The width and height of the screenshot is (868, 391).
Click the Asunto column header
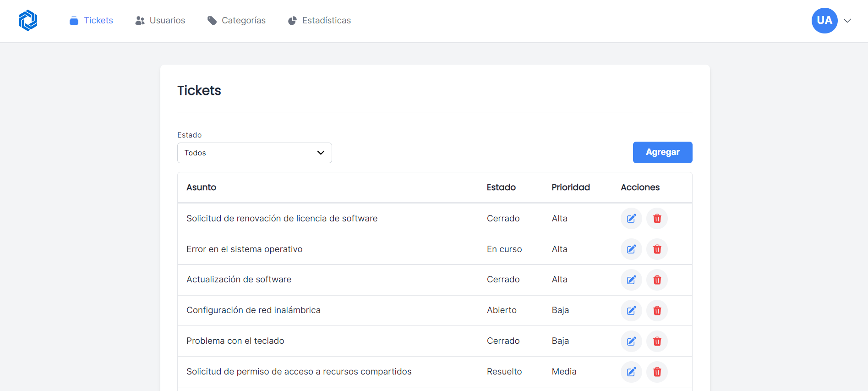(202, 187)
